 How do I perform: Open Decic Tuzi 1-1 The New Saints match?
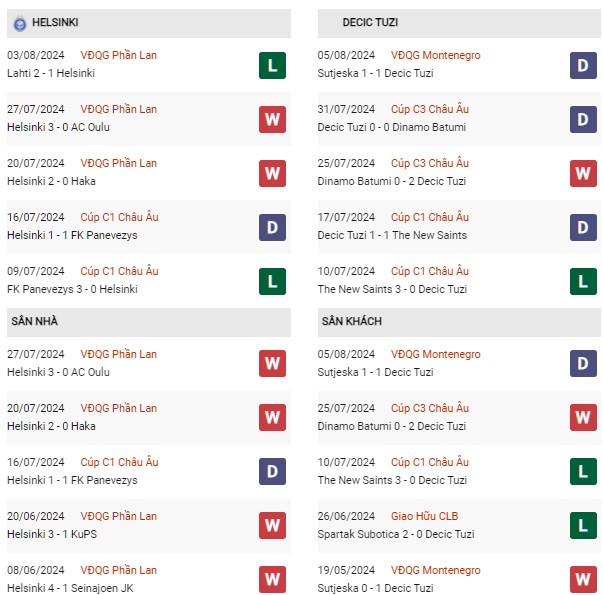coord(459,227)
